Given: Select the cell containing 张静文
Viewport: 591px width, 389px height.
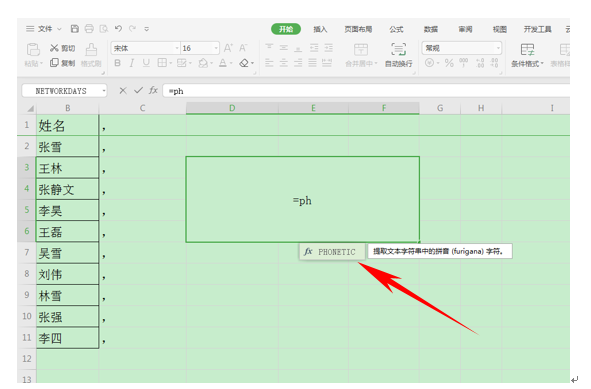Looking at the screenshot, I should [67, 189].
